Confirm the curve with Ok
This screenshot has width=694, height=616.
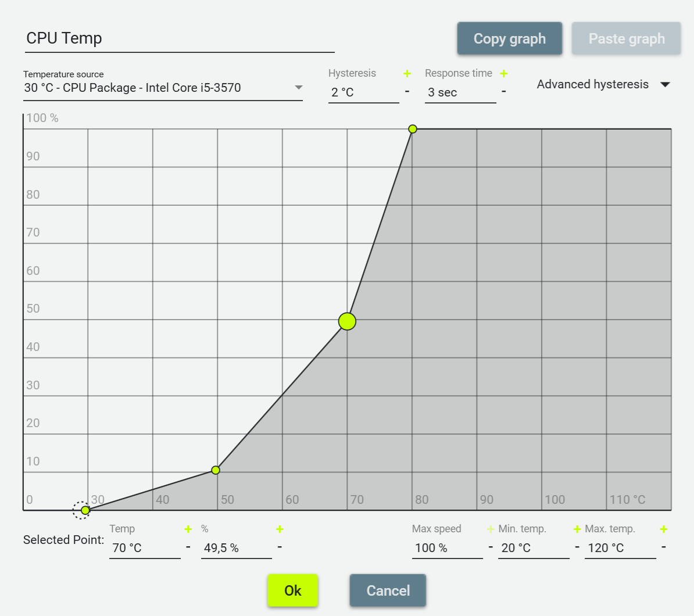click(x=292, y=590)
